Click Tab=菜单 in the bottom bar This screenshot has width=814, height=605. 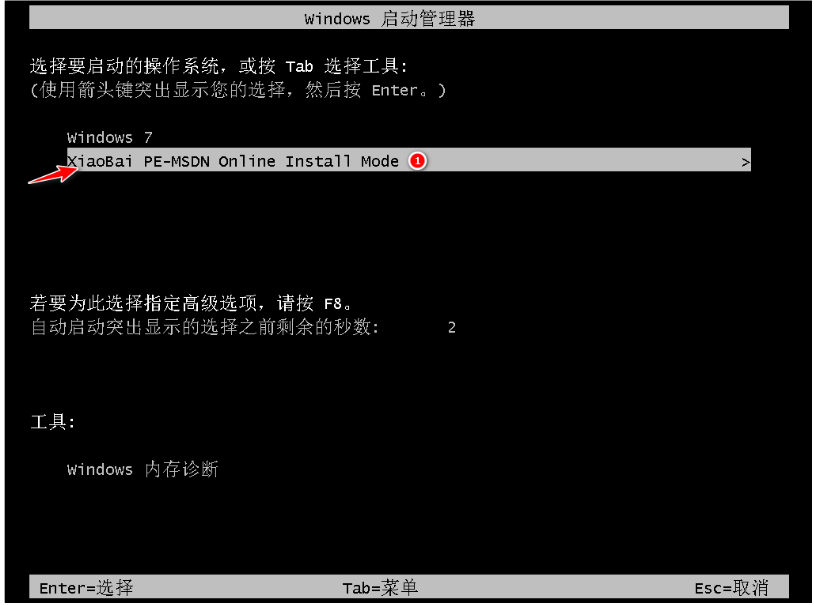(x=380, y=588)
